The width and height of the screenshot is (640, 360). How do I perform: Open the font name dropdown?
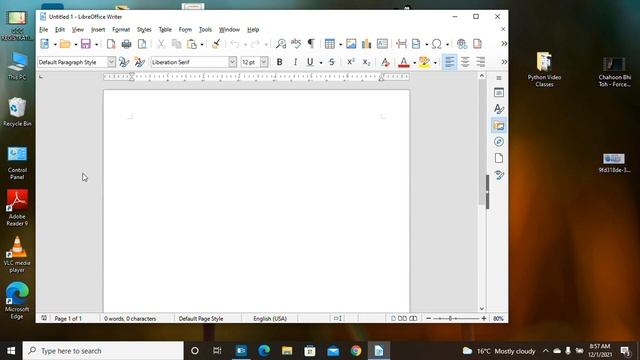tap(232, 62)
